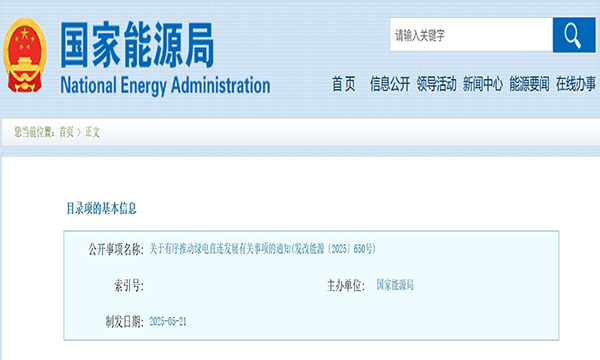Click the 国家能源局 site title heading

tap(137, 45)
